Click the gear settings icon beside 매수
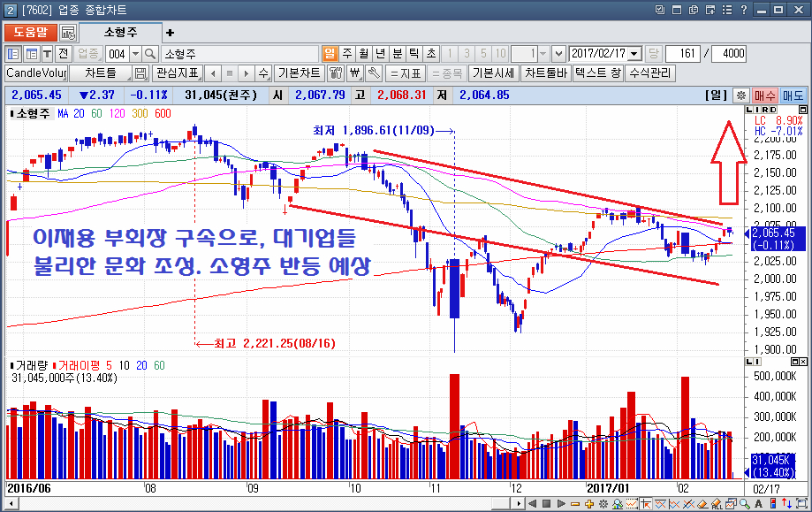812x512 pixels. point(741,95)
